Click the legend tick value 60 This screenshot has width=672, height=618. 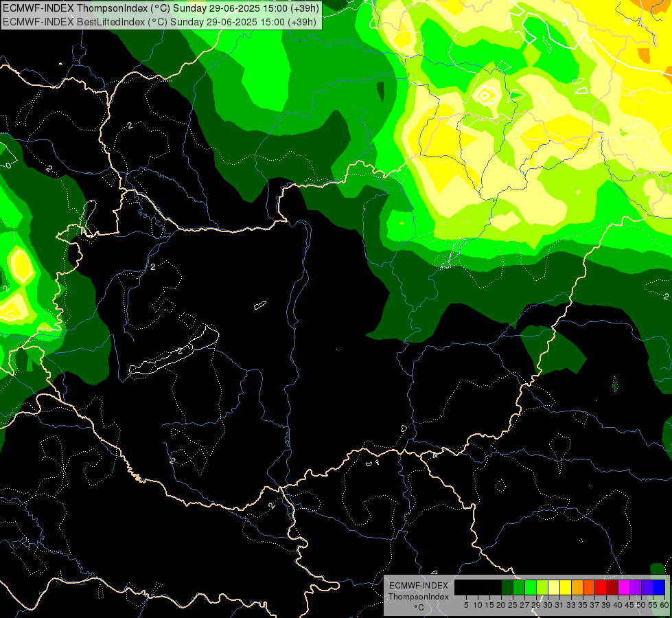pyautogui.click(x=664, y=605)
